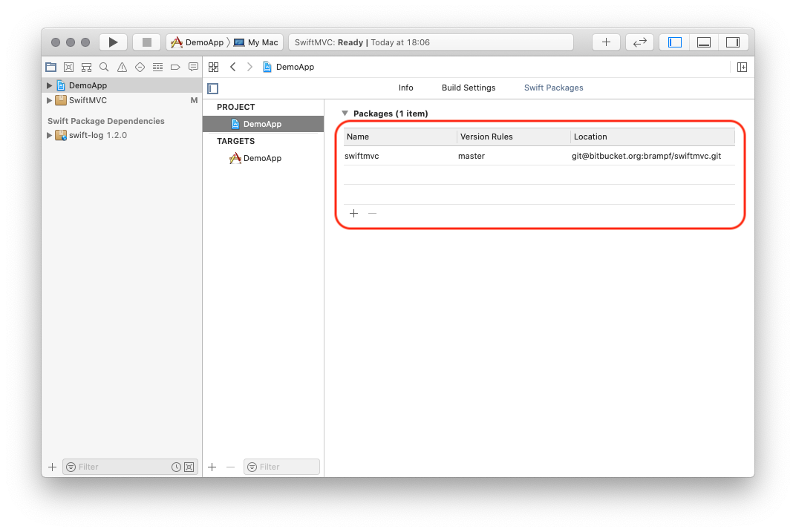Viewport: 796px width, 532px height.
Task: Select SwiftMVC in project navigator
Action: (x=121, y=100)
